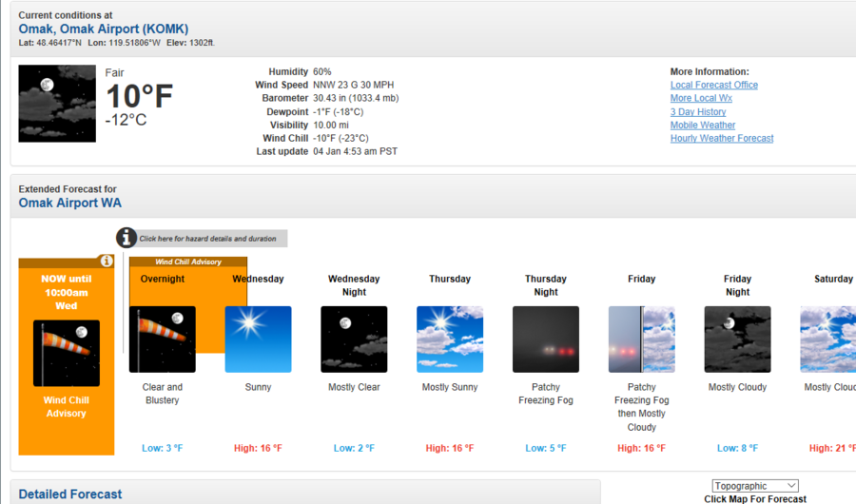
Task: Click the hazard details info icon
Action: (x=126, y=238)
